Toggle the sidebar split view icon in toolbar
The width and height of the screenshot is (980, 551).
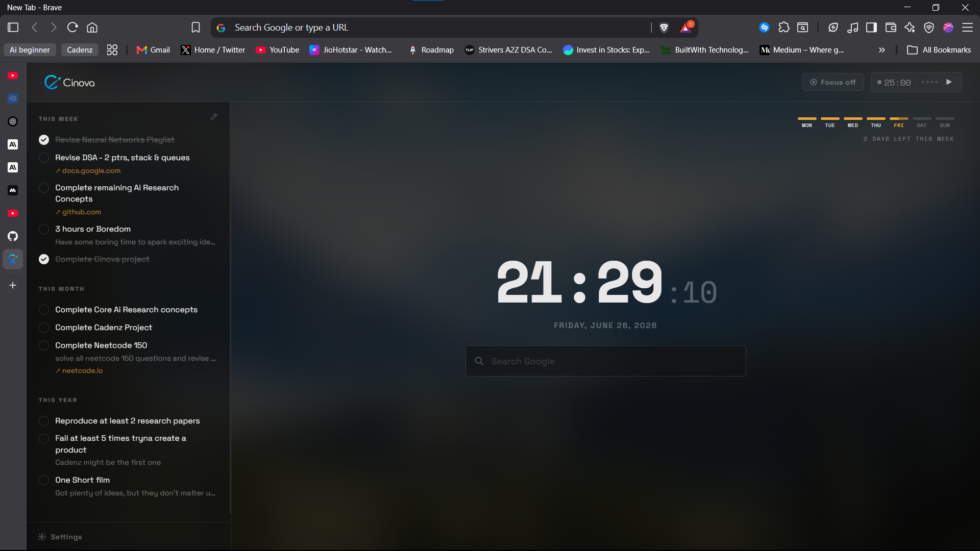coord(871,28)
